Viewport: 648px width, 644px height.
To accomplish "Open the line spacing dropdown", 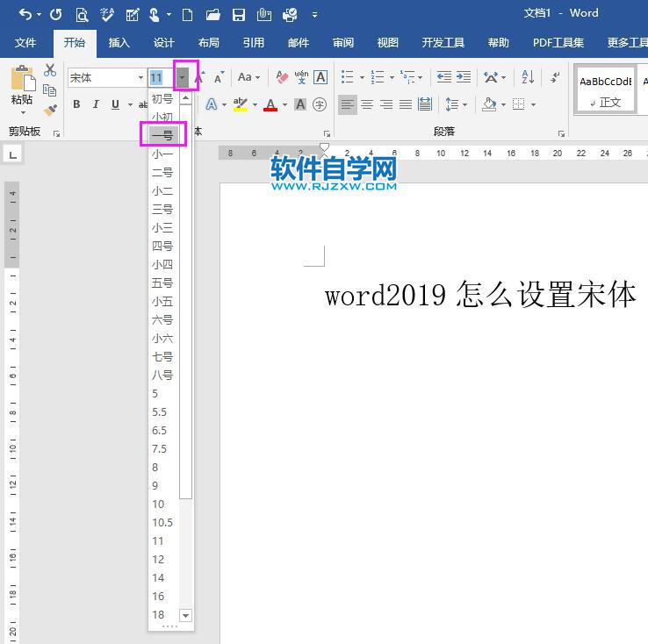I will click(457, 104).
